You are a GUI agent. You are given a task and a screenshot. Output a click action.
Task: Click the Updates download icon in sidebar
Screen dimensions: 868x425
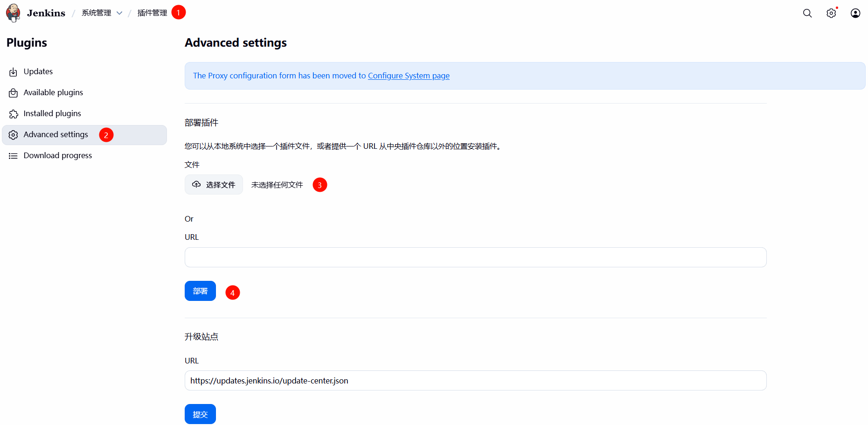point(14,72)
